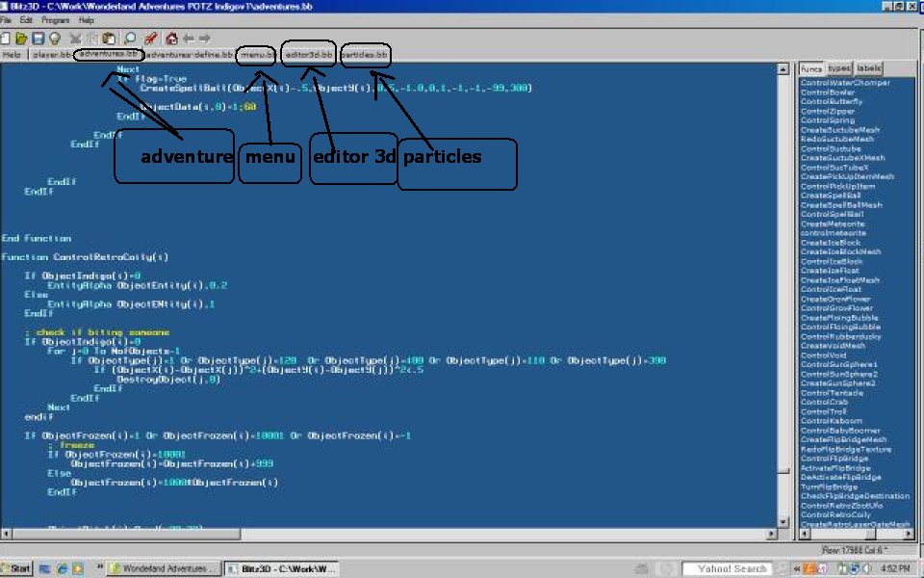924x578 pixels.
Task: Open the Program menu
Action: click(x=54, y=20)
